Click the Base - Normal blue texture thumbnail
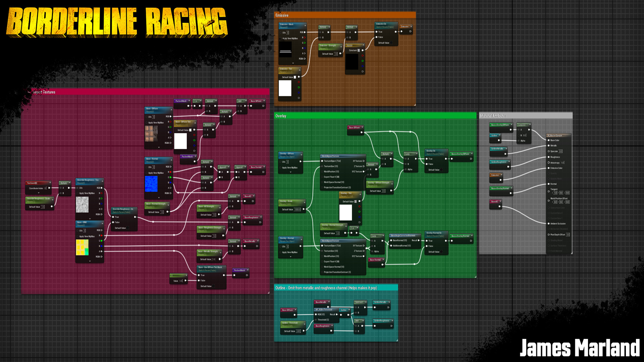 pos(151,184)
